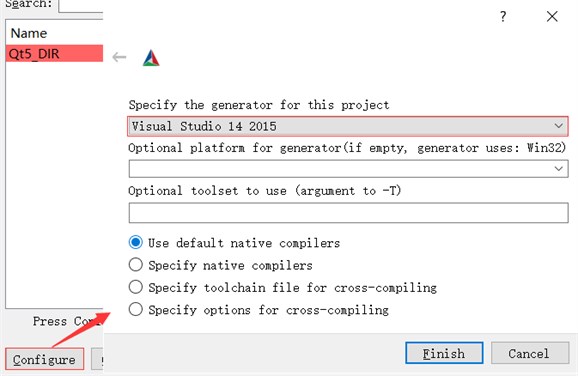Viewport: 578px width, 376px height.
Task: Click the question mark help icon
Action: (x=503, y=16)
